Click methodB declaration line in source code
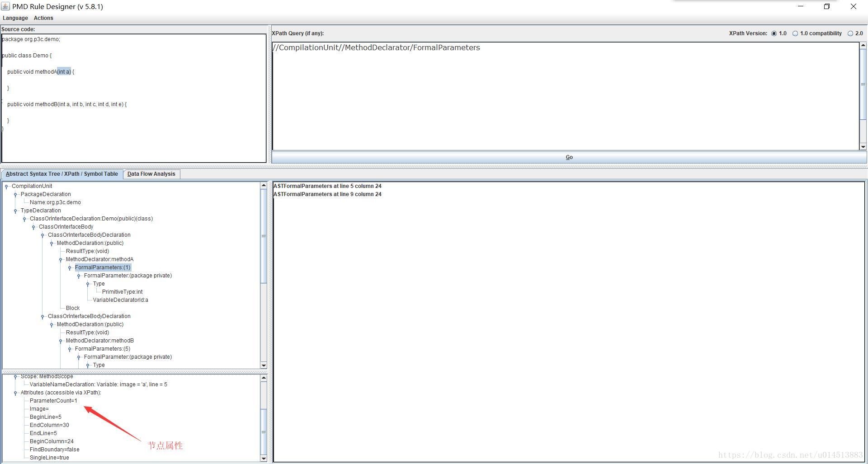This screenshot has width=868, height=464. pyautogui.click(x=67, y=104)
